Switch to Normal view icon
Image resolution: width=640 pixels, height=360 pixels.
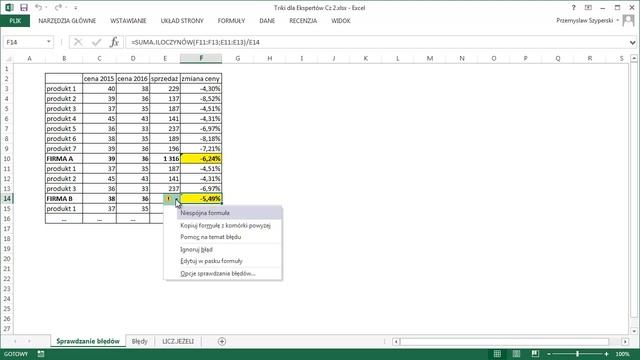497,354
